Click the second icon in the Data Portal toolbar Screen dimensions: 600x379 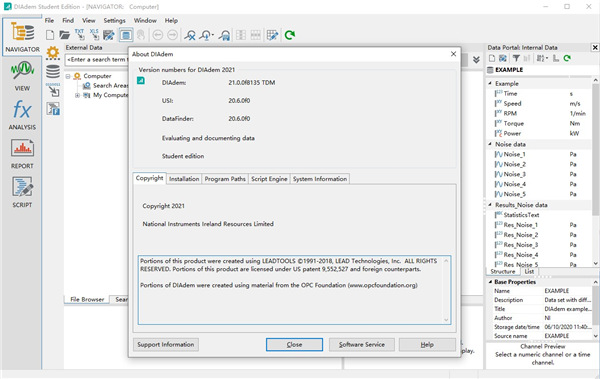click(503, 58)
